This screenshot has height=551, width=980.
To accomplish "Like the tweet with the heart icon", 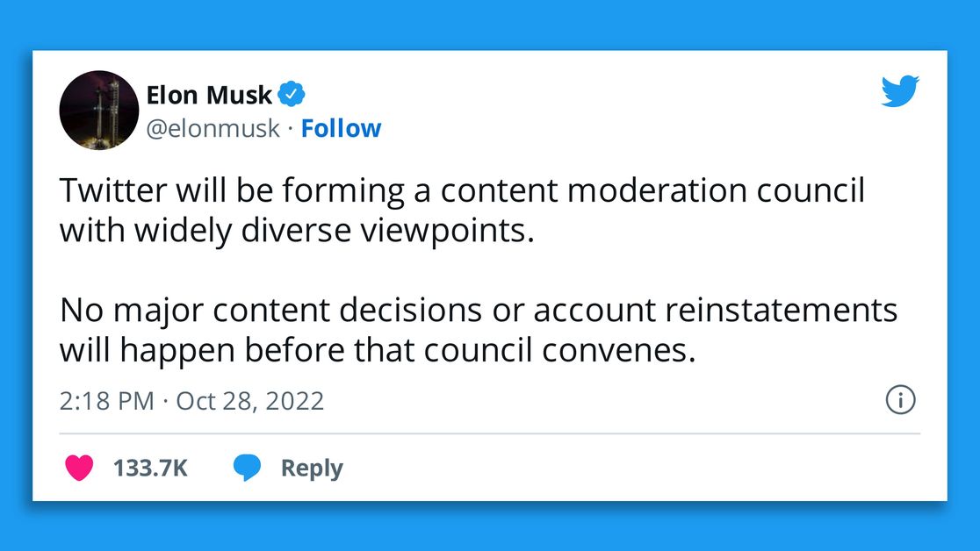I will click(79, 469).
